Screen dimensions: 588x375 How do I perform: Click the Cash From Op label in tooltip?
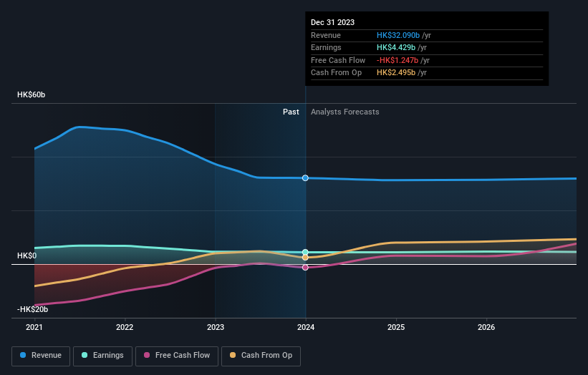[x=337, y=73]
